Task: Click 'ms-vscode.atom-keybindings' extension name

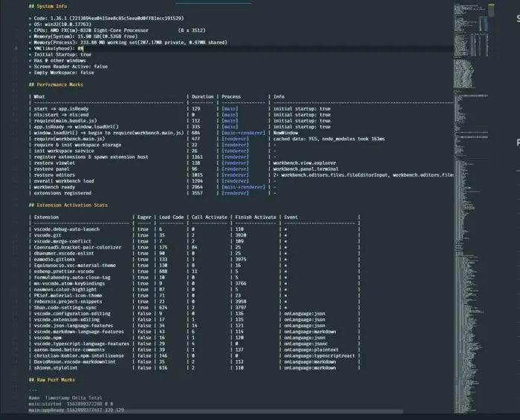Action: (69, 283)
